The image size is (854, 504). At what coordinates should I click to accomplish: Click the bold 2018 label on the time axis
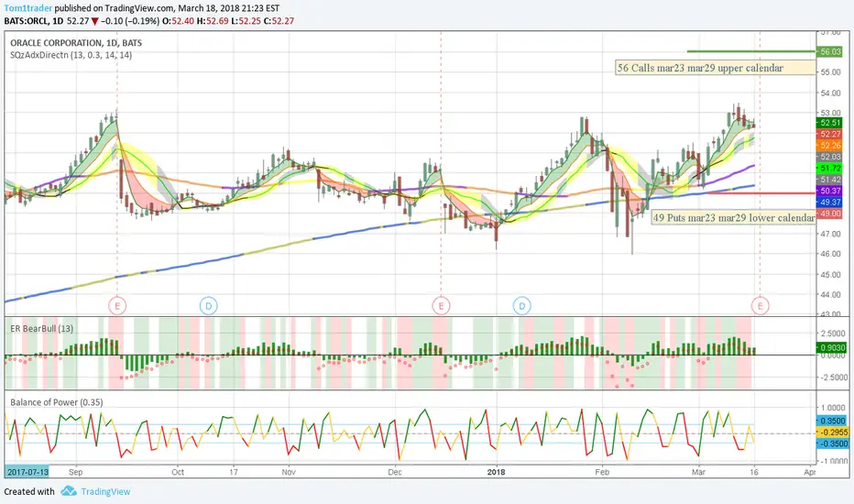[496, 472]
